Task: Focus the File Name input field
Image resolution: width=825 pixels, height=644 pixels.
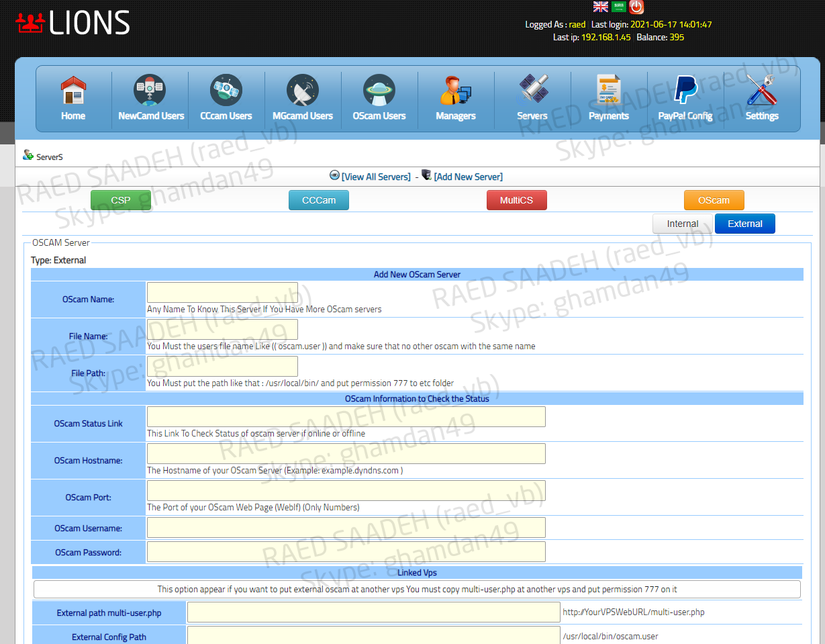Action: pyautogui.click(x=222, y=330)
